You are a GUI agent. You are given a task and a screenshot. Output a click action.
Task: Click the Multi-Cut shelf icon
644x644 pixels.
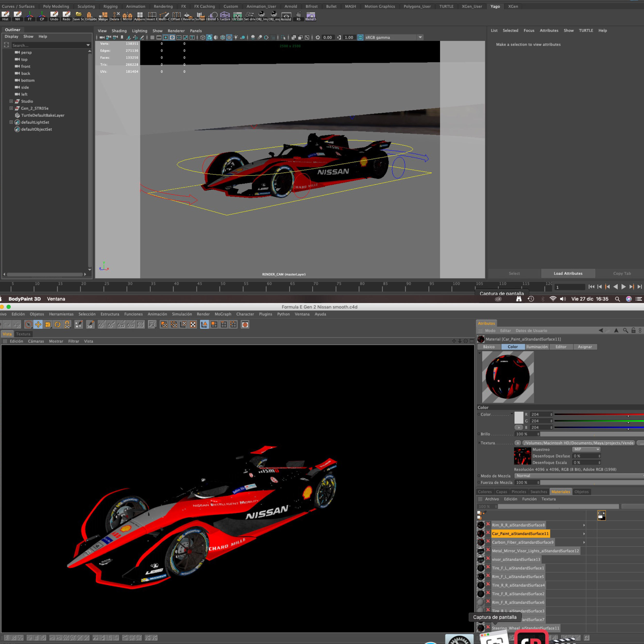pos(164,16)
